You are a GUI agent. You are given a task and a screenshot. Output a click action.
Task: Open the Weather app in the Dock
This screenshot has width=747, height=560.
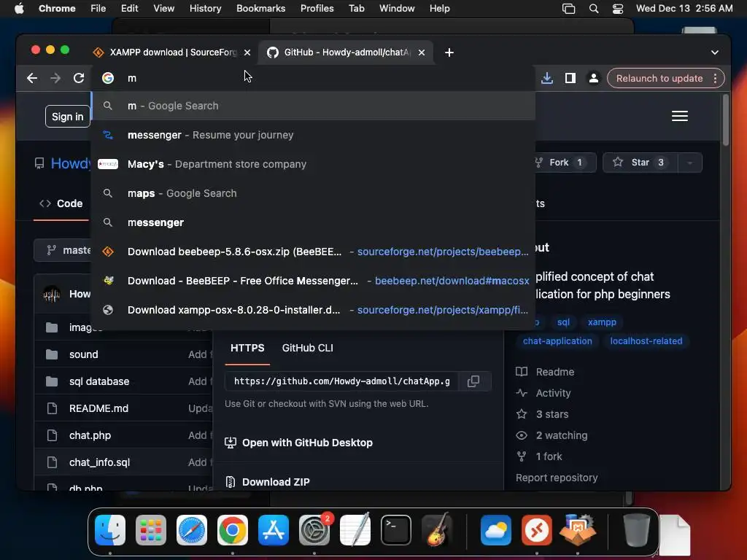pyautogui.click(x=496, y=530)
